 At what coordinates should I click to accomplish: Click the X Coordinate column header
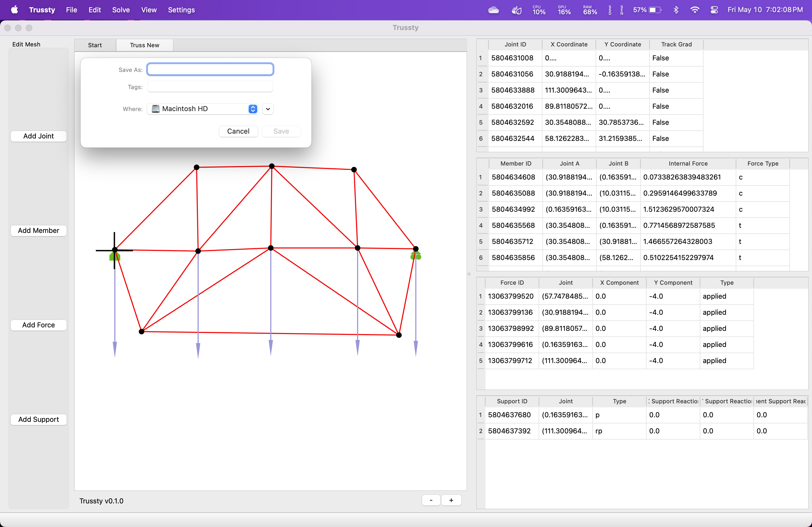pos(569,44)
